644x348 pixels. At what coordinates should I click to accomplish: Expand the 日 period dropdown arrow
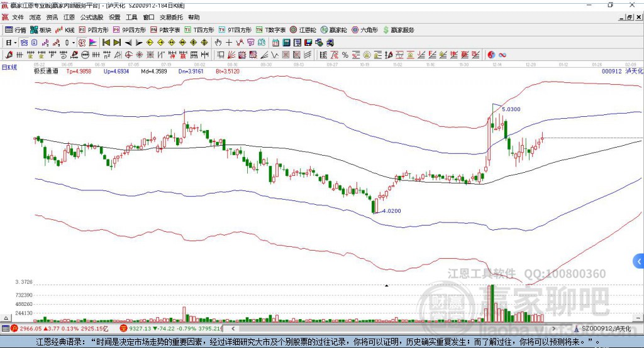click(15, 43)
